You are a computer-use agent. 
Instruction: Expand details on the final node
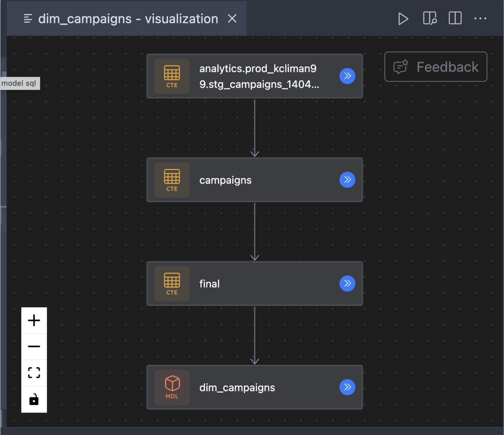[x=347, y=283]
